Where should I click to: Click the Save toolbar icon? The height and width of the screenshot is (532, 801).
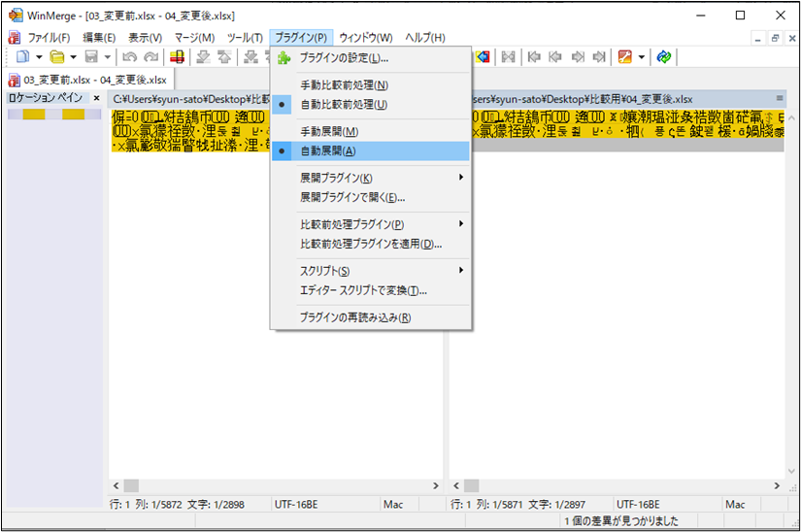pyautogui.click(x=90, y=57)
